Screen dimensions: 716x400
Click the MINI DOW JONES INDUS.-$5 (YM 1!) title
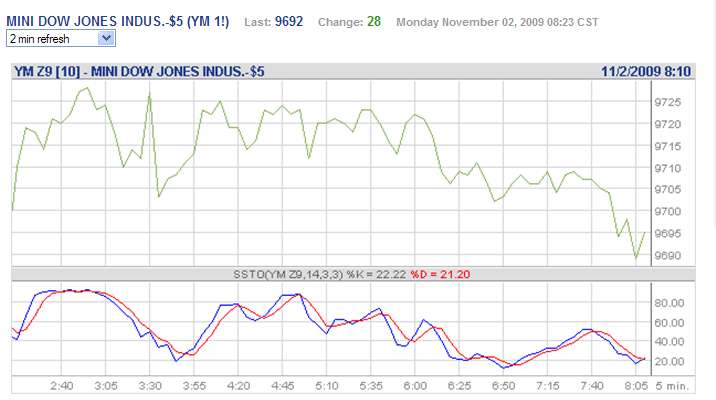(118, 21)
